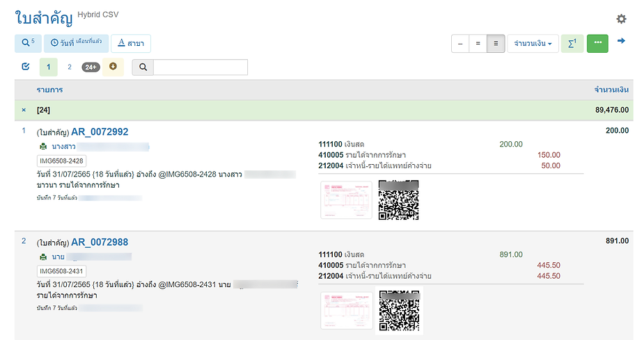
Task: Toggle the select-all checkbox icon
Action: pyautogui.click(x=26, y=67)
